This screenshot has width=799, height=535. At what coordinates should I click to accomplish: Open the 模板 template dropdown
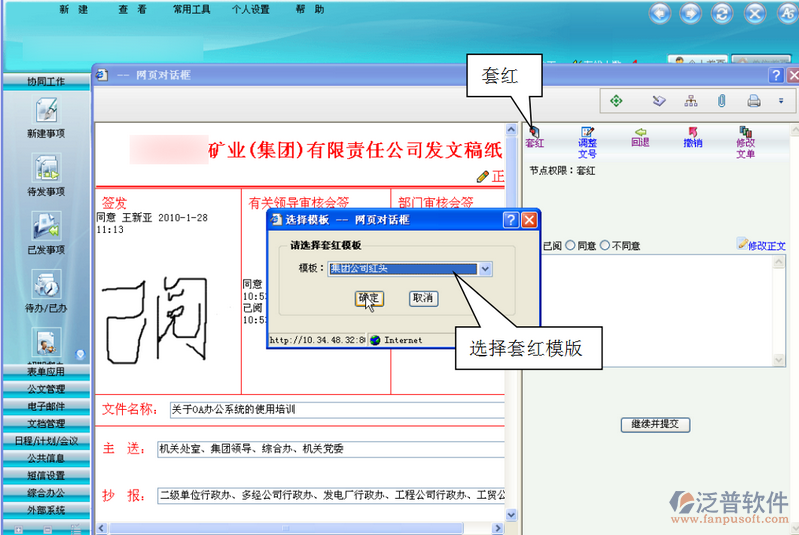[485, 269]
